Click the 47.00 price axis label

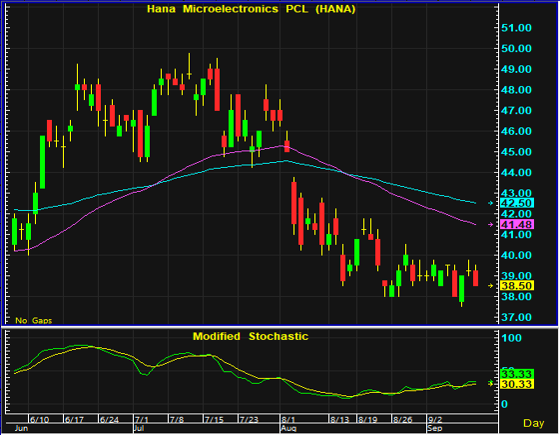(x=516, y=111)
